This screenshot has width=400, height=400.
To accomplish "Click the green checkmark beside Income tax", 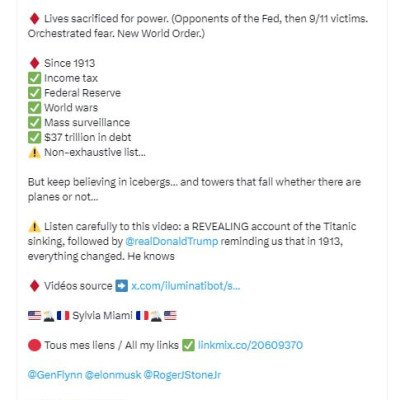I will 34,78.
